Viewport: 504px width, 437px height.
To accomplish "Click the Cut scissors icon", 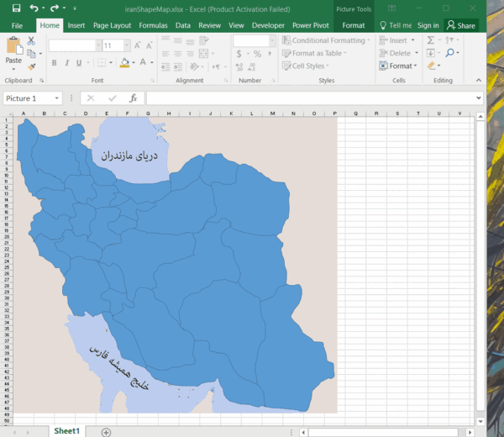I will pos(31,41).
